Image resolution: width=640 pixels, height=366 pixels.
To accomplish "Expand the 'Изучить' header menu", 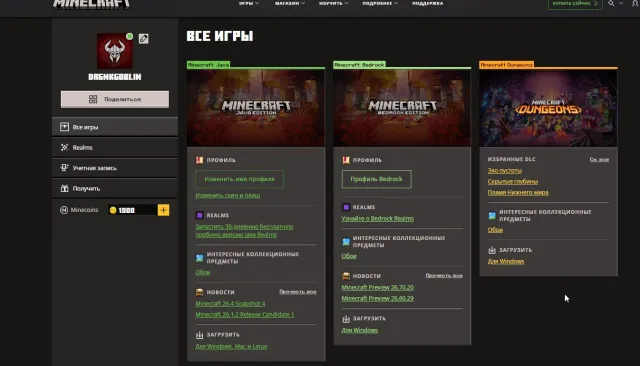I will pyautogui.click(x=333, y=3).
